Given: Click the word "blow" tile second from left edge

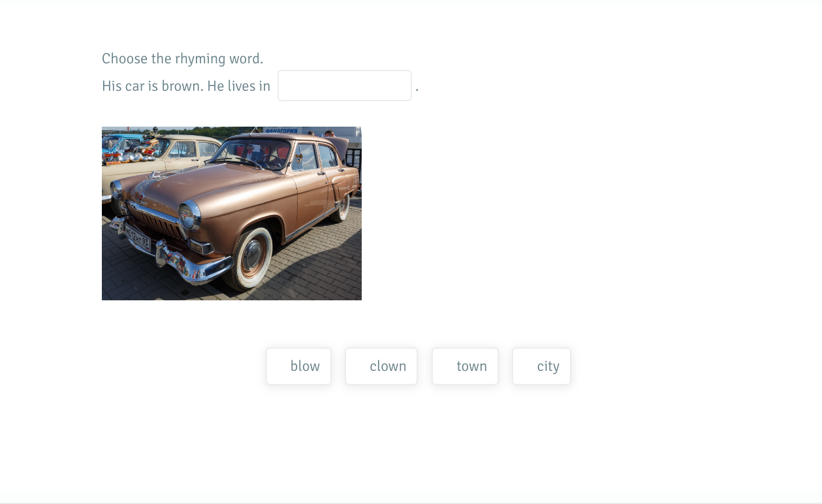Looking at the screenshot, I should pyautogui.click(x=298, y=366).
